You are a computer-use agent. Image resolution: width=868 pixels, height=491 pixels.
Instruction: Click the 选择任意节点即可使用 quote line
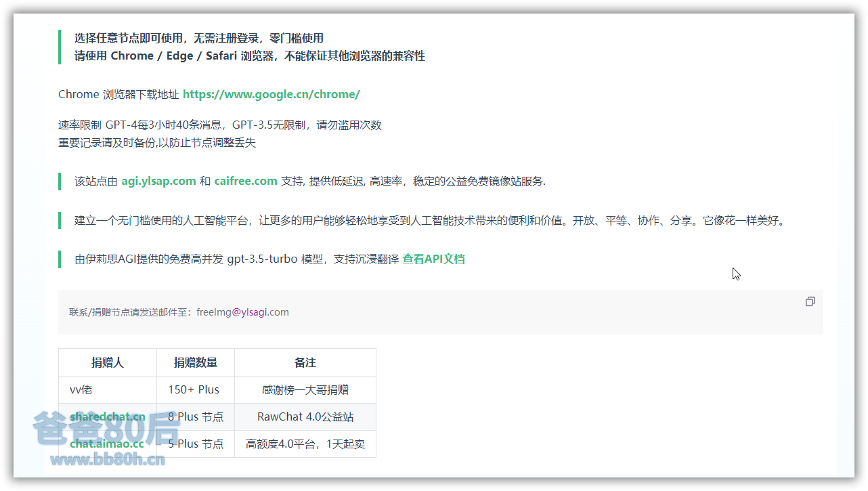tap(199, 38)
